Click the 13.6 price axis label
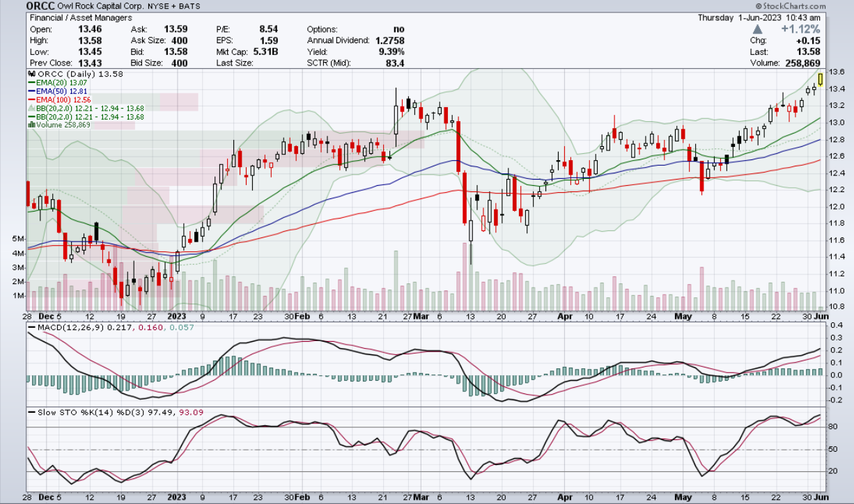 [x=838, y=72]
